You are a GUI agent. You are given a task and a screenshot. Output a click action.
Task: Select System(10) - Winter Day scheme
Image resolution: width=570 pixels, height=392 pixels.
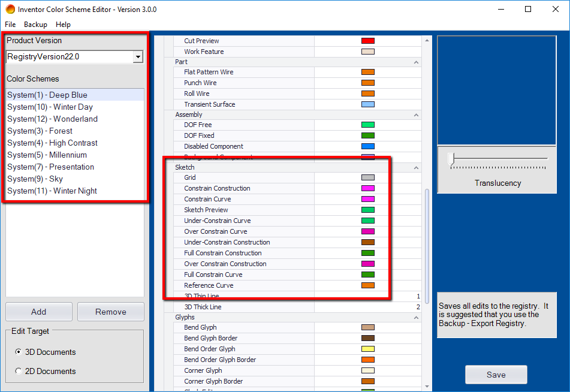pyautogui.click(x=75, y=107)
